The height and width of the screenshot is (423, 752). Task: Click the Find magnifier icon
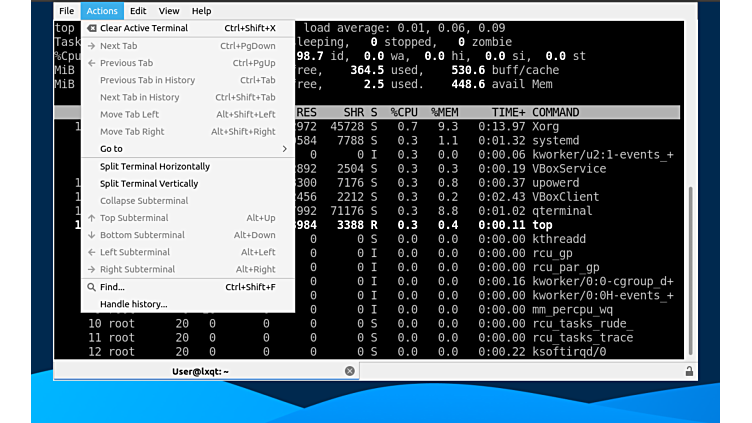91,287
